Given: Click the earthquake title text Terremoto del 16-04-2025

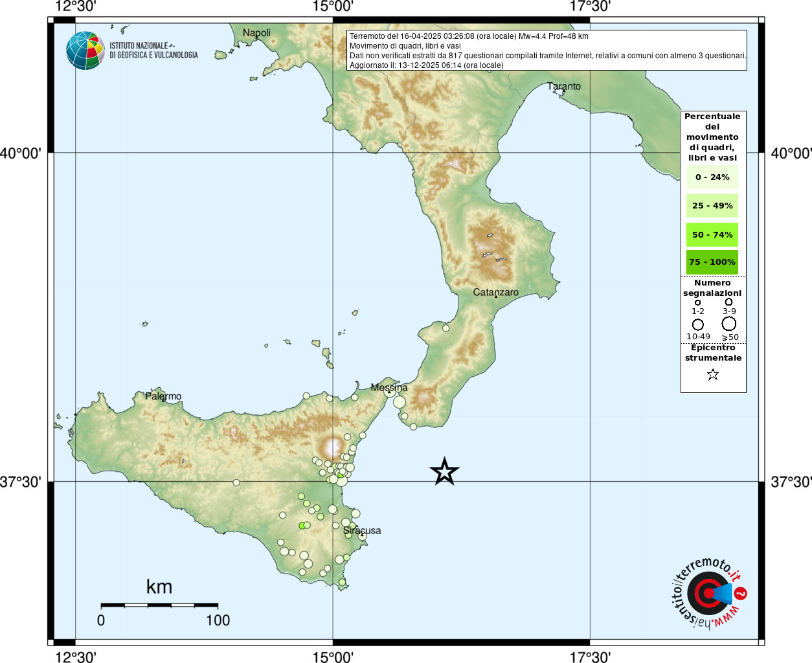Looking at the screenshot, I should 469,36.
